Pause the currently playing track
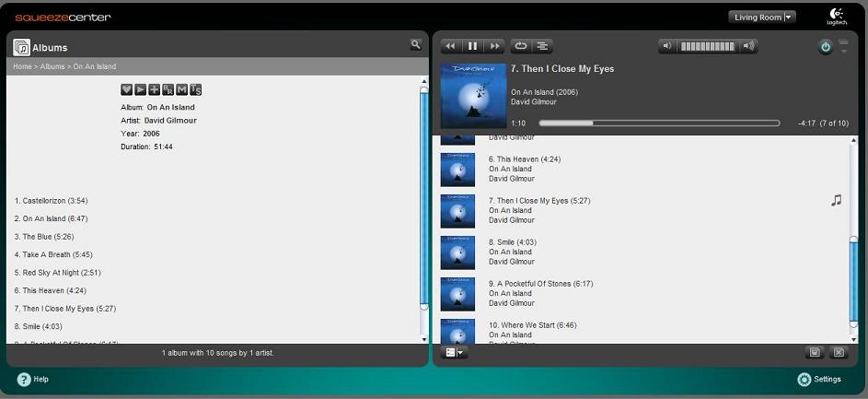Viewport: 868px width, 399px height. click(472, 46)
